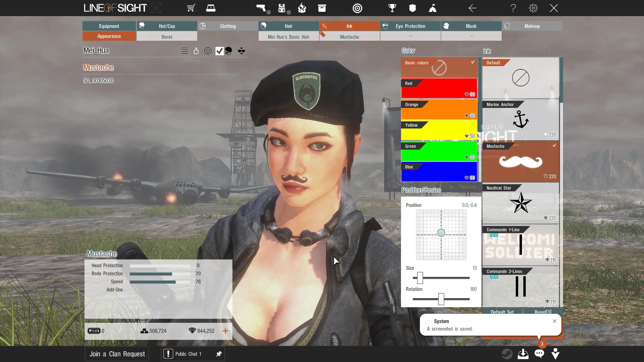The width and height of the screenshot is (644, 362).
Task: Open the shop cart icon
Action: point(191,8)
